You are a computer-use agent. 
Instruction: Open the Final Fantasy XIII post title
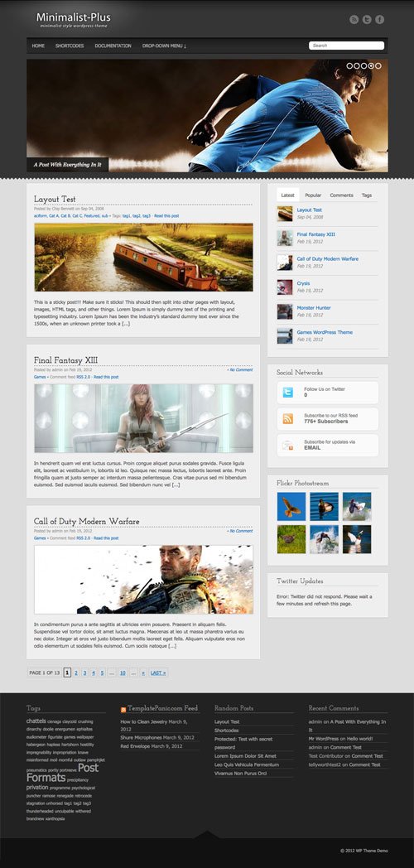(66, 360)
